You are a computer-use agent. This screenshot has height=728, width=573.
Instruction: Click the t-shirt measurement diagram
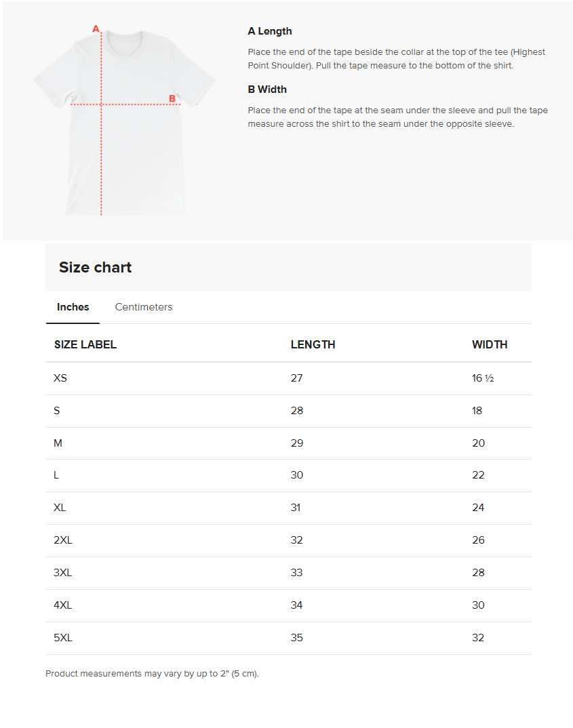click(124, 120)
